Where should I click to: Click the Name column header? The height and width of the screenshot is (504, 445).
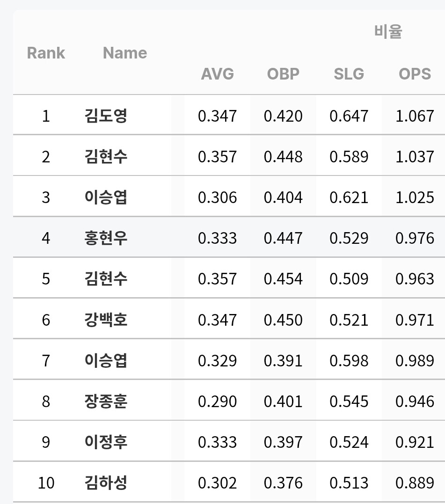tap(124, 53)
